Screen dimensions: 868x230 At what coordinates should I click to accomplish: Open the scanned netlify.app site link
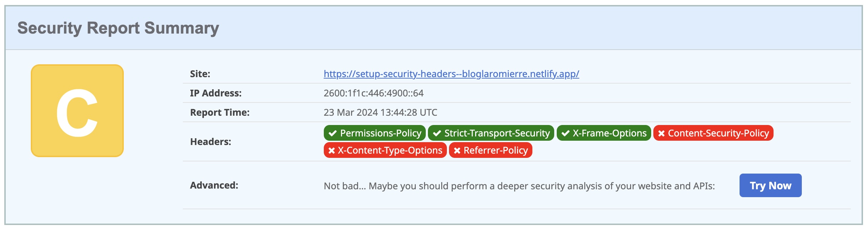451,74
